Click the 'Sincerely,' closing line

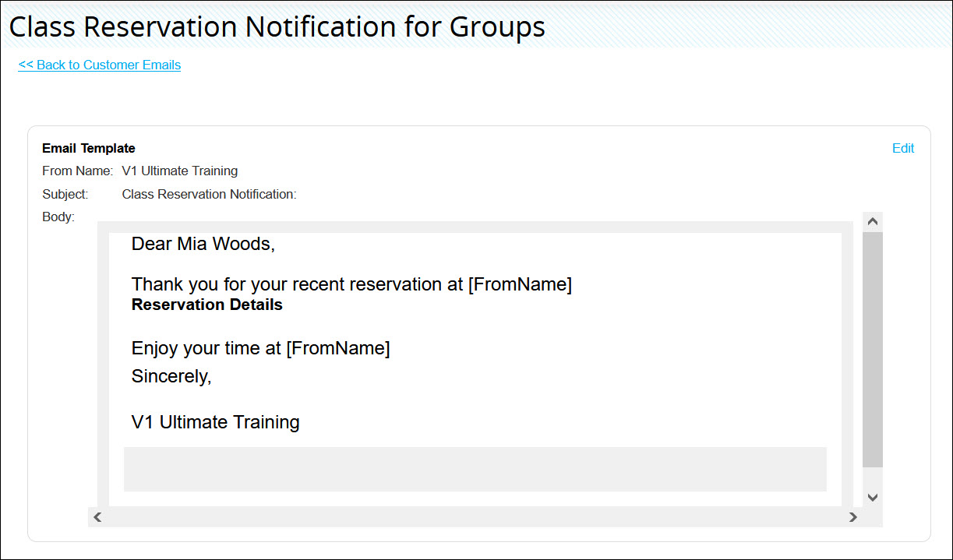[x=171, y=376]
